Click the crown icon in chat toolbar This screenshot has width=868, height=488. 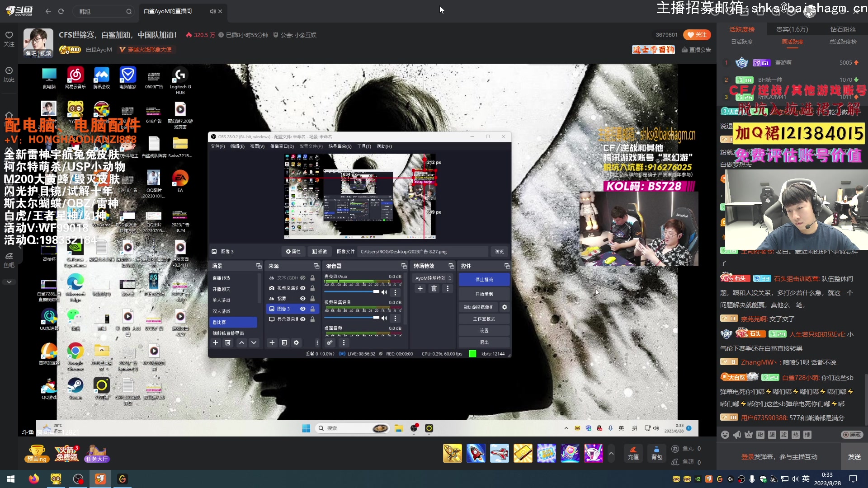(x=749, y=434)
